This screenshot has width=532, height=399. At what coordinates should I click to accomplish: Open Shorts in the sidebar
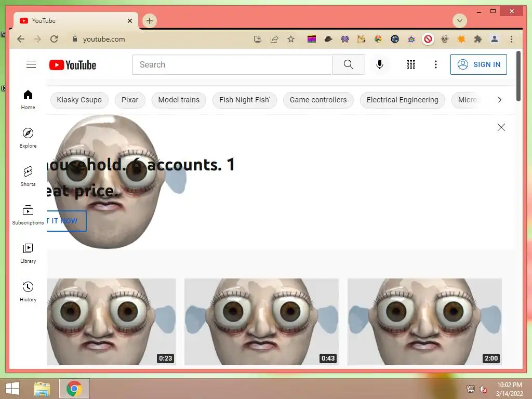coord(28,177)
